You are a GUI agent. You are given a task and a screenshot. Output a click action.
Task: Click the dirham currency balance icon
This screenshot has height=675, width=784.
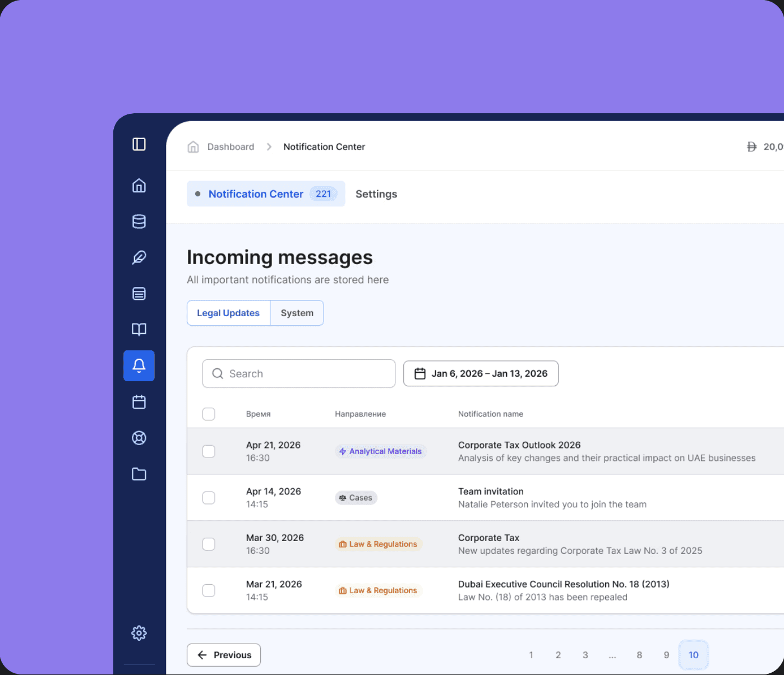pyautogui.click(x=751, y=147)
